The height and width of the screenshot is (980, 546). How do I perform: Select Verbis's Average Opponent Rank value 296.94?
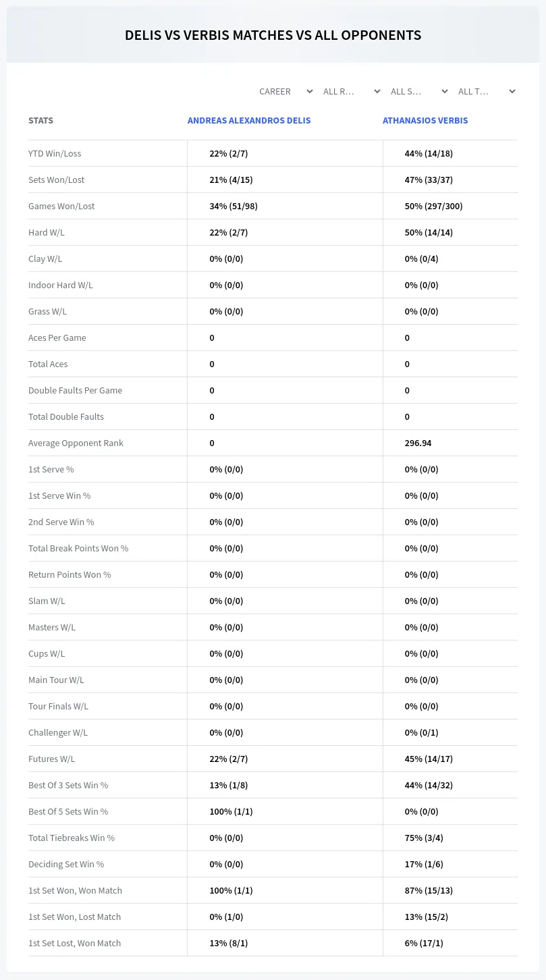click(x=418, y=443)
